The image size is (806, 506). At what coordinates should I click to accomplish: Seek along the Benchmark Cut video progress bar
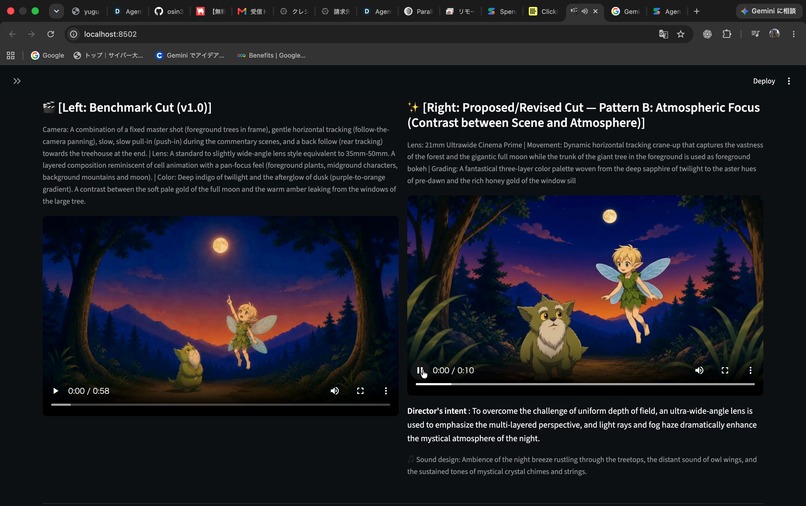[221, 405]
